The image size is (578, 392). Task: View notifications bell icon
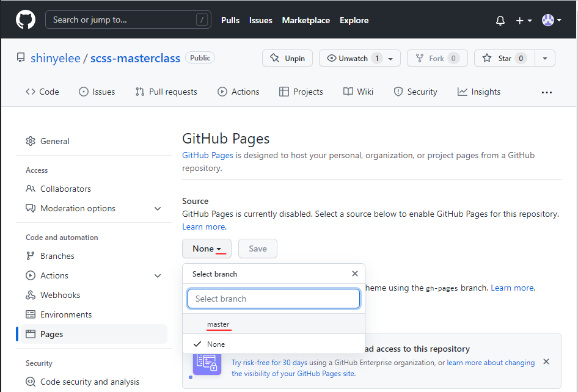click(500, 21)
